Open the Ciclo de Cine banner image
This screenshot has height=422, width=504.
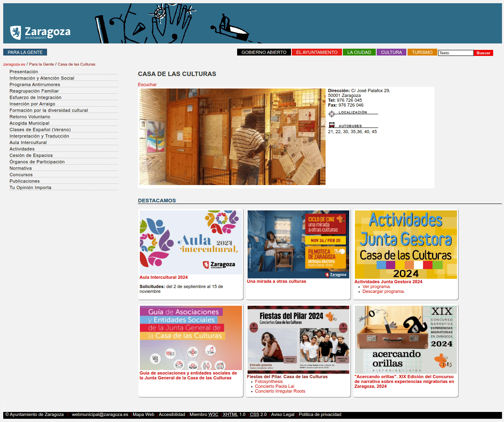tap(298, 244)
